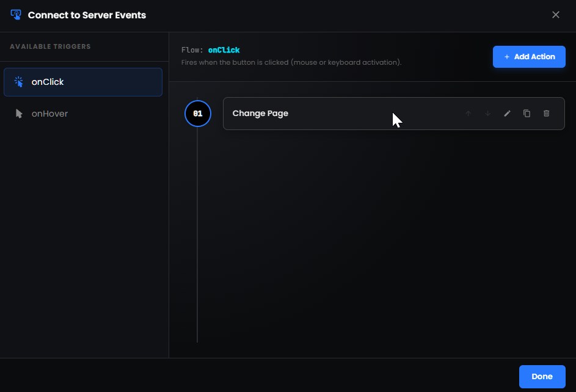Viewport: 576px width, 392px height.
Task: Close the Connect to Server Events dialog
Action: click(x=555, y=15)
